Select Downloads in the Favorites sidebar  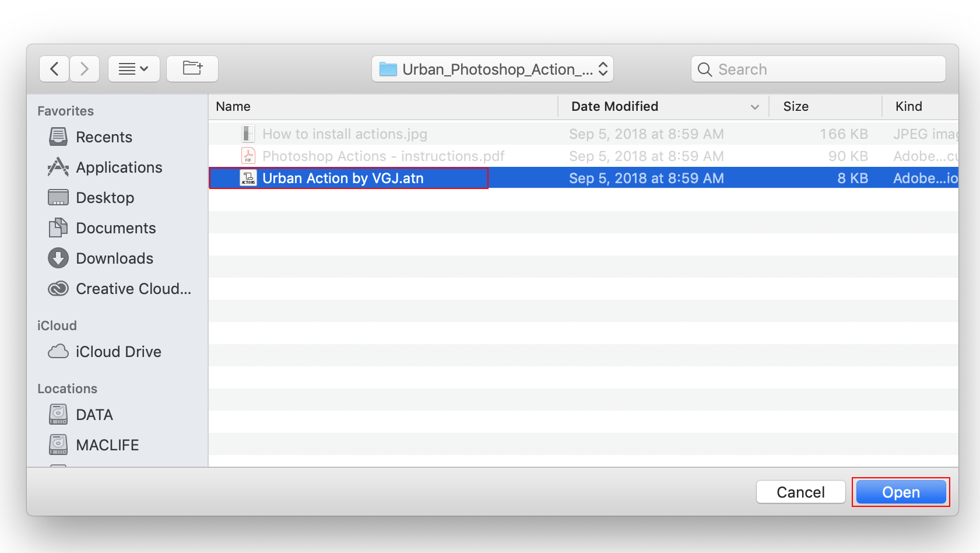114,258
